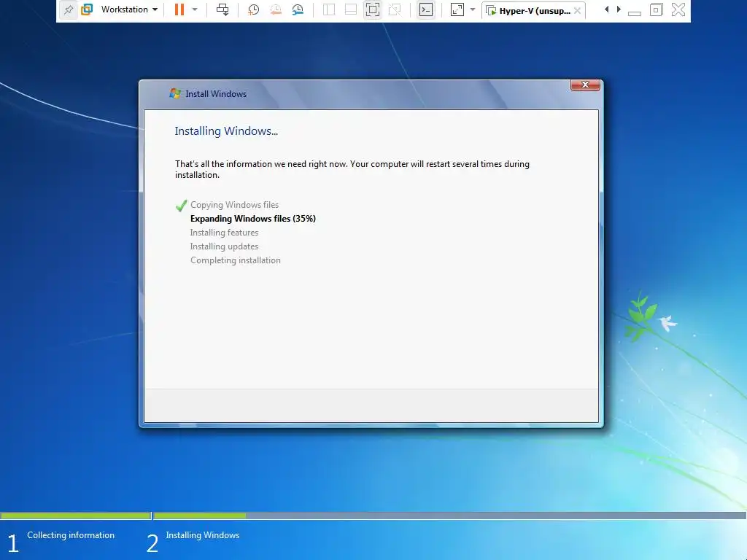Image resolution: width=747 pixels, height=560 pixels.
Task: Expand power options arrow beside pause button
Action: [194, 9]
